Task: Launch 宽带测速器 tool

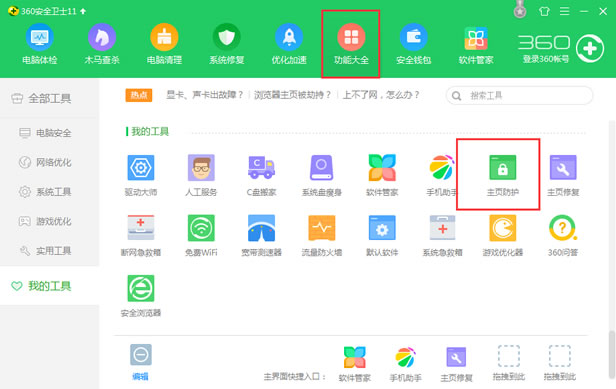Action: coord(261,235)
